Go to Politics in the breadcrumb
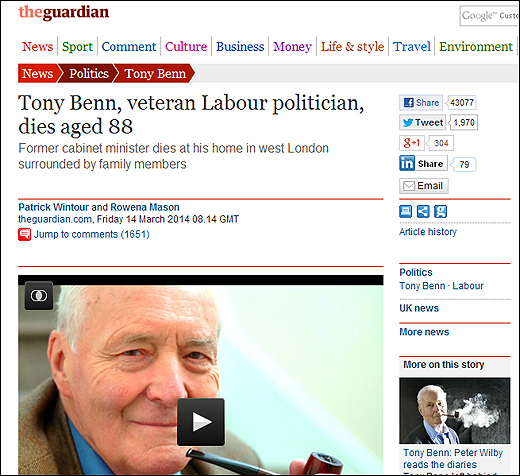This screenshot has height=476, width=520. coord(89,73)
